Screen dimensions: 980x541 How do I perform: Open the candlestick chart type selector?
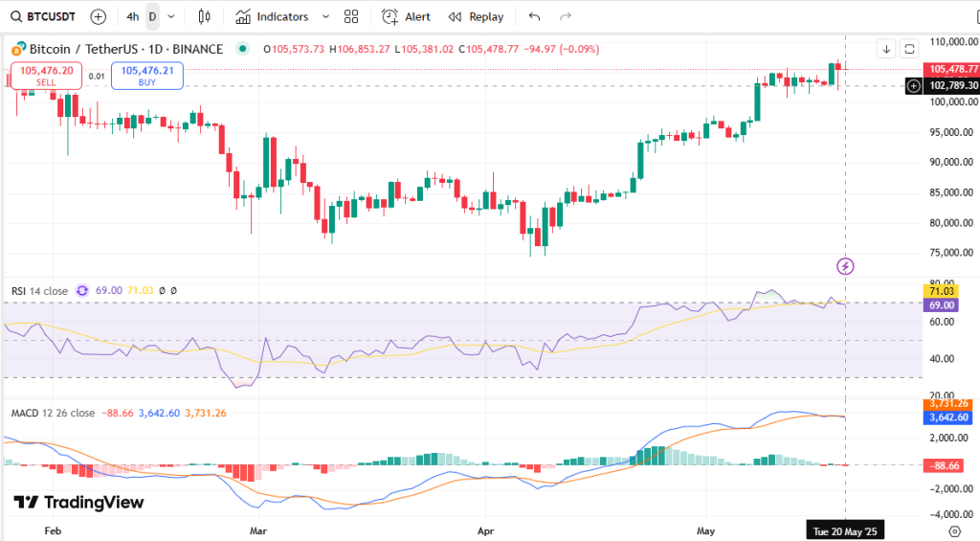tap(203, 16)
